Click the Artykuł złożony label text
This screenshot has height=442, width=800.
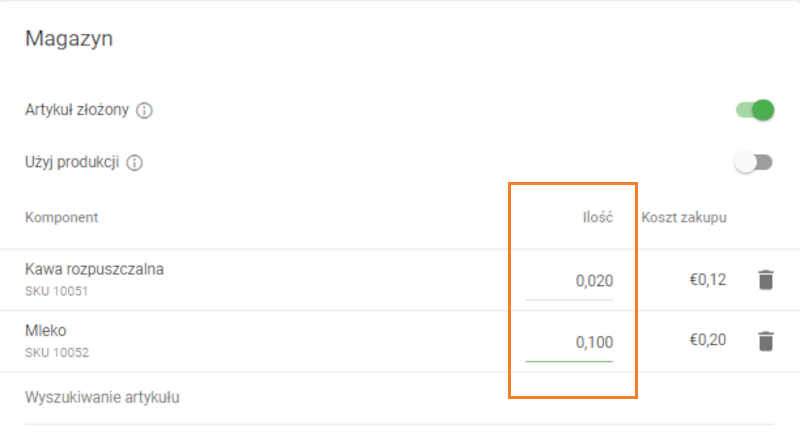click(x=77, y=111)
